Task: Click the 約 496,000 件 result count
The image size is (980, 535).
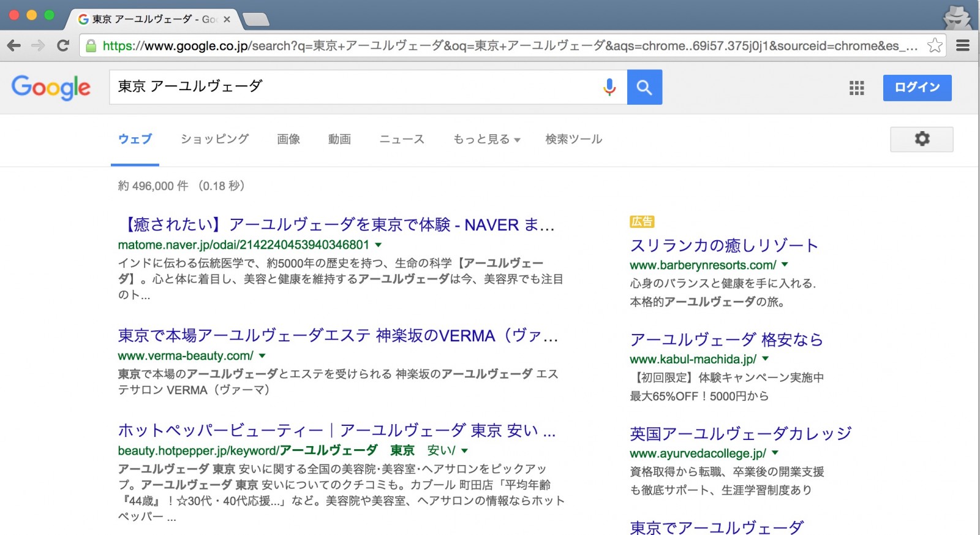Action: (153, 186)
